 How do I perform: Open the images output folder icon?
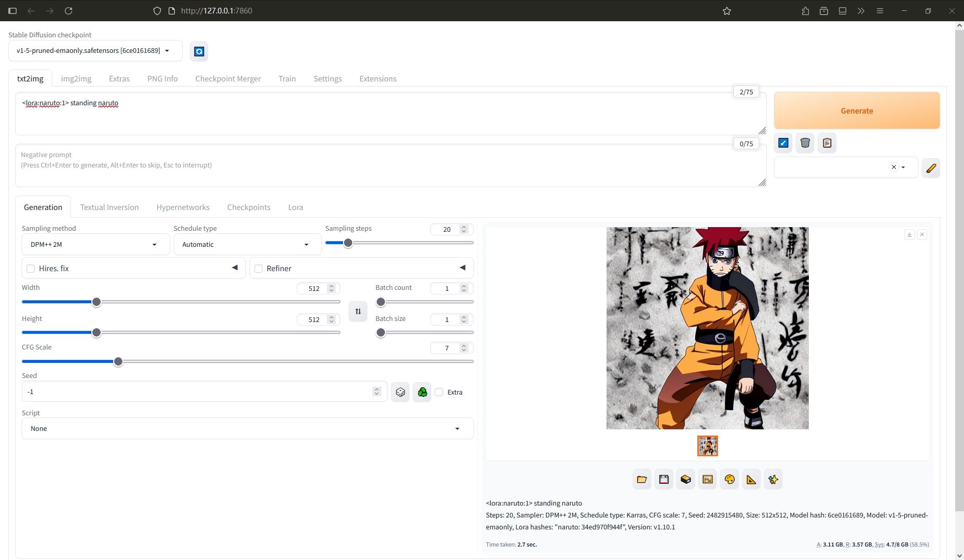642,480
